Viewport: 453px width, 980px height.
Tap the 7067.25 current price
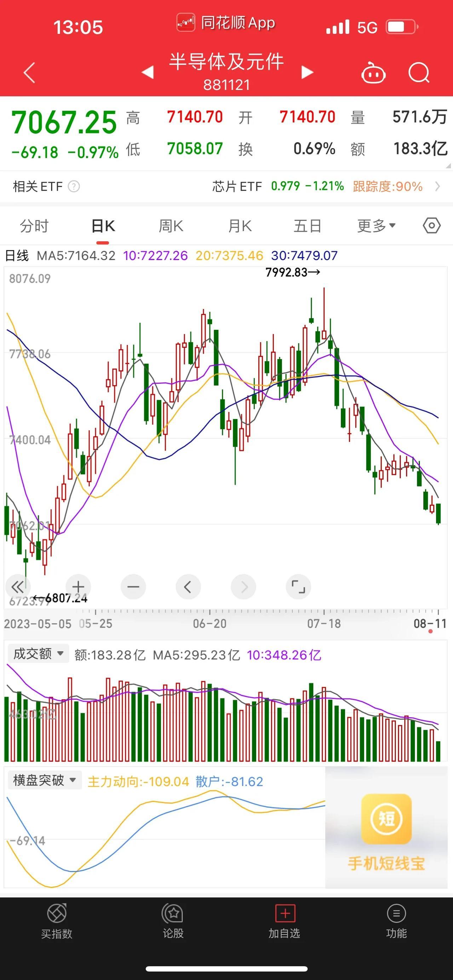tap(64, 122)
